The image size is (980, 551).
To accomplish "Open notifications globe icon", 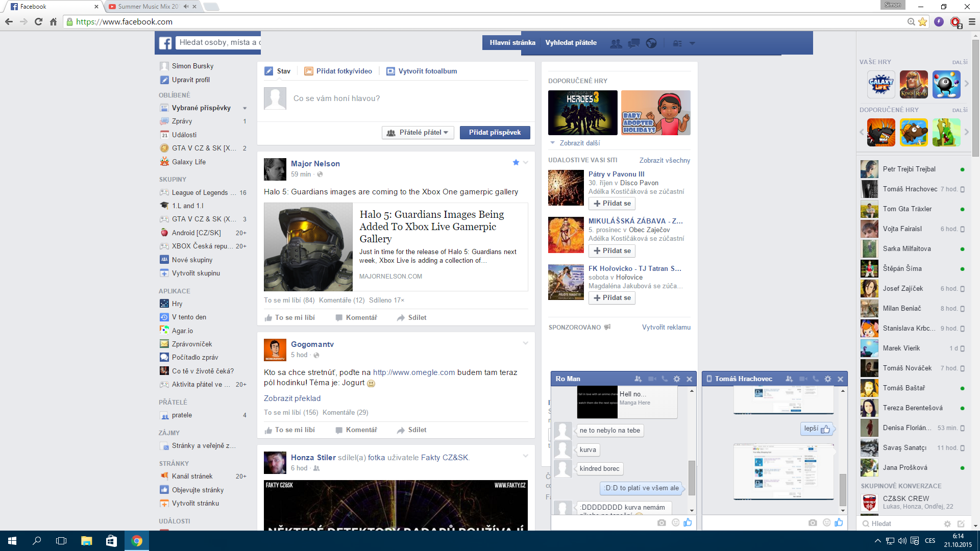I will tap(651, 43).
